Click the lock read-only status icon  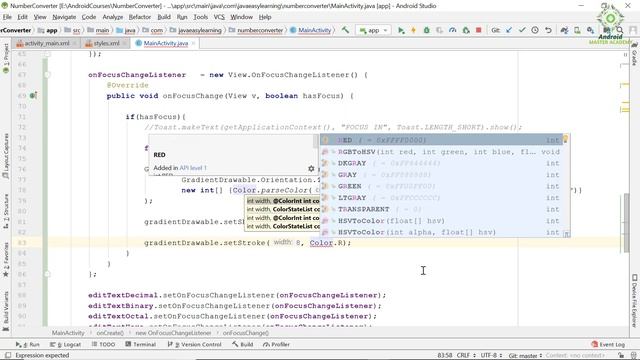(621, 356)
